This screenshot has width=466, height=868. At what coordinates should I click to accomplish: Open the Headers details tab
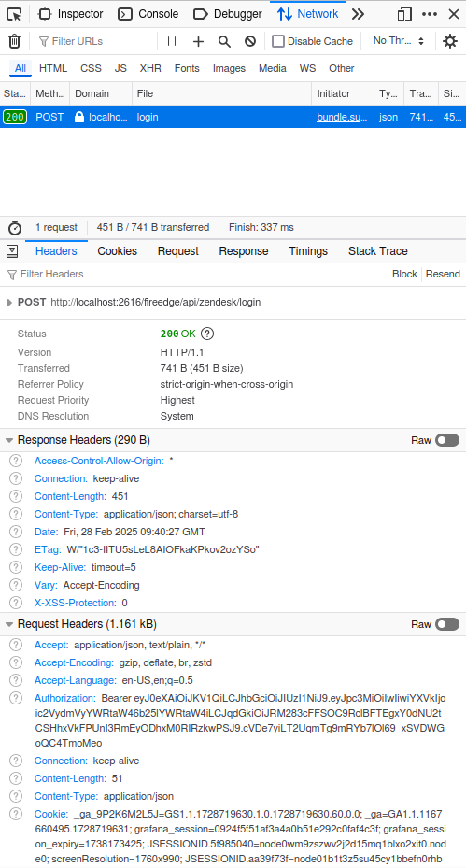point(56,251)
